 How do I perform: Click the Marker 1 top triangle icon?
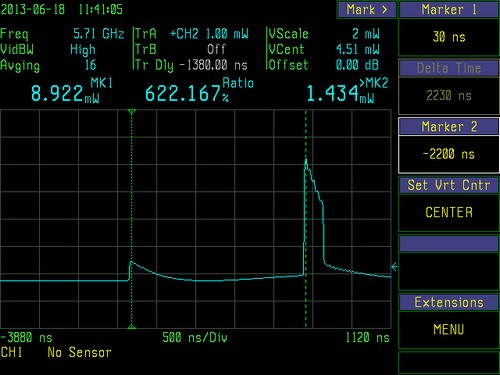(132, 112)
